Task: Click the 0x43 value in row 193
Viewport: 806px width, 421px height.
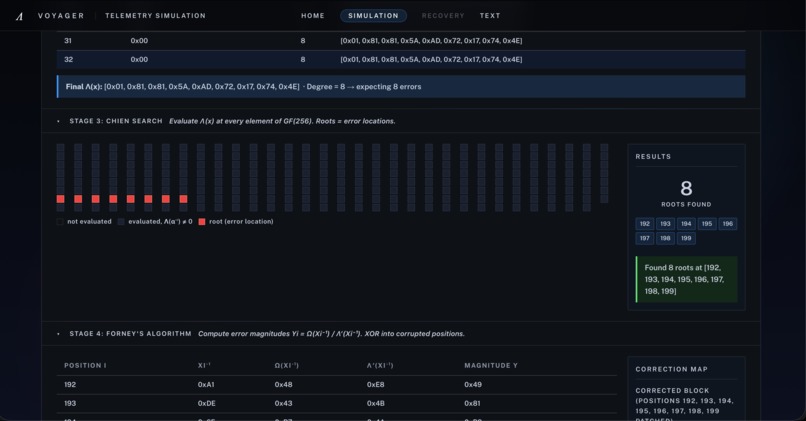Action: [283, 404]
